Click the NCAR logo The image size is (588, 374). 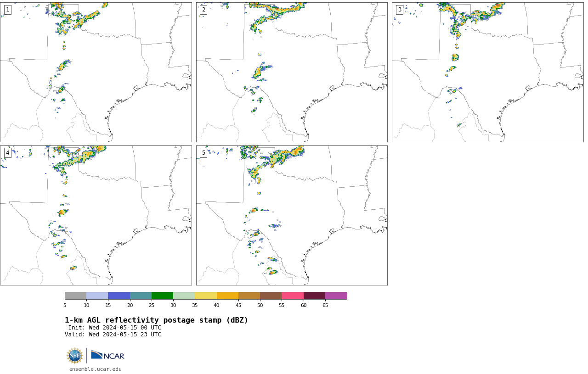[x=107, y=356]
